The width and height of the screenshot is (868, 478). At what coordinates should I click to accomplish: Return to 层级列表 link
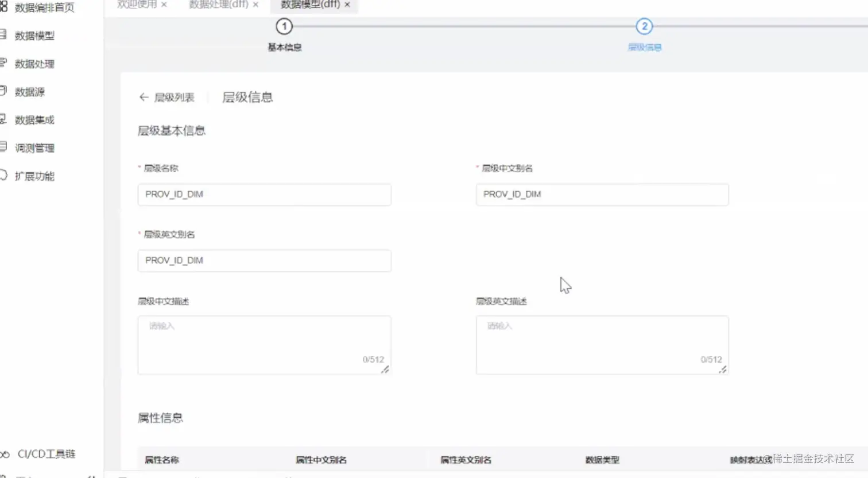point(175,98)
